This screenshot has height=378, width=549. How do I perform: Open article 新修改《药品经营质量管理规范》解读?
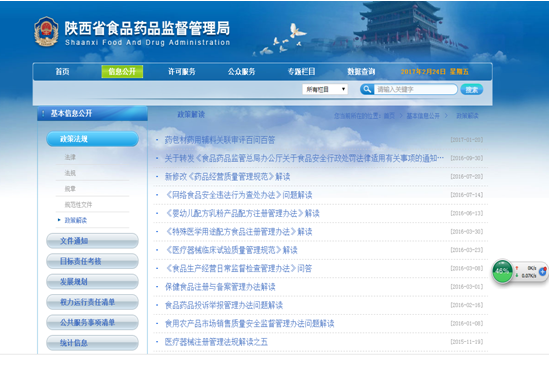pyautogui.click(x=228, y=177)
